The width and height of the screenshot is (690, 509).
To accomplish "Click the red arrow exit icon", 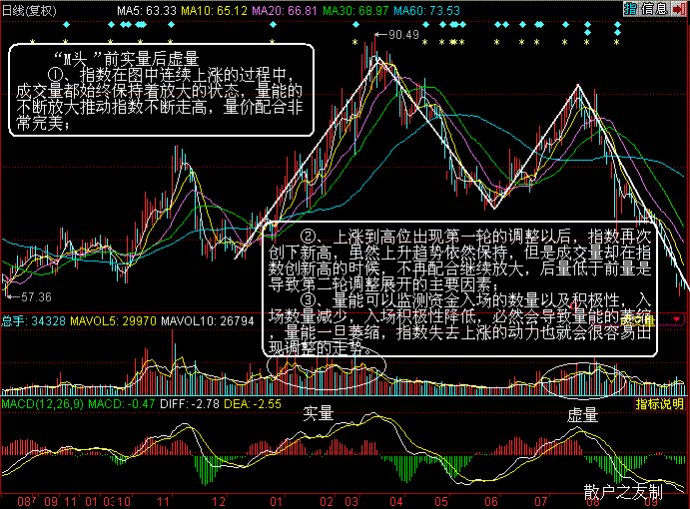I will click(679, 9).
